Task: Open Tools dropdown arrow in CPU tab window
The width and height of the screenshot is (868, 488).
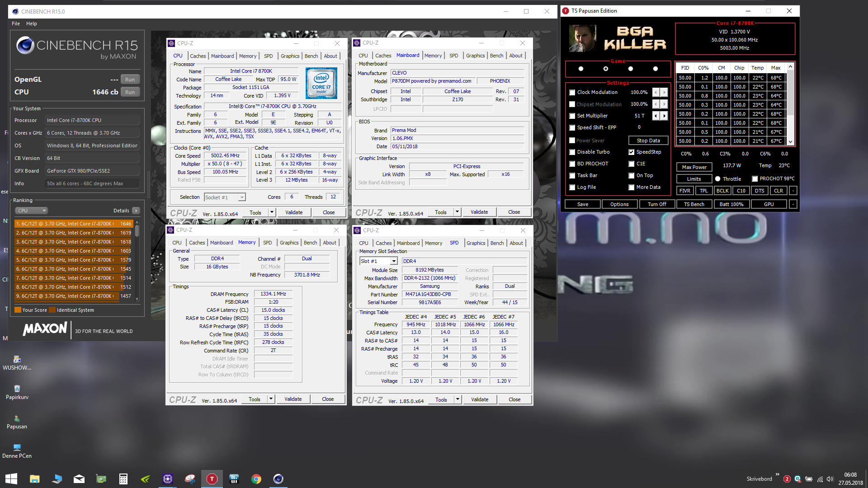Action: coord(272,212)
